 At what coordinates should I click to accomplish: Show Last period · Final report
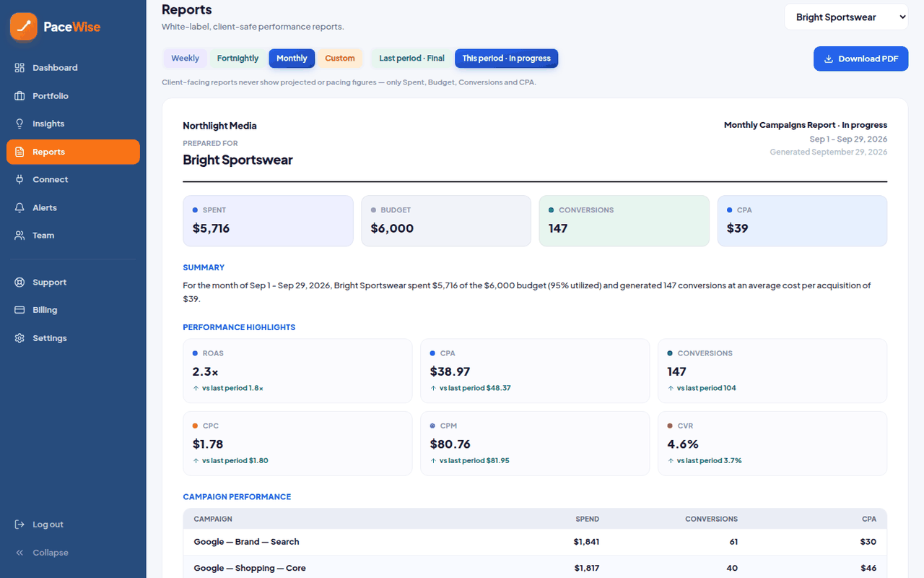(411, 59)
